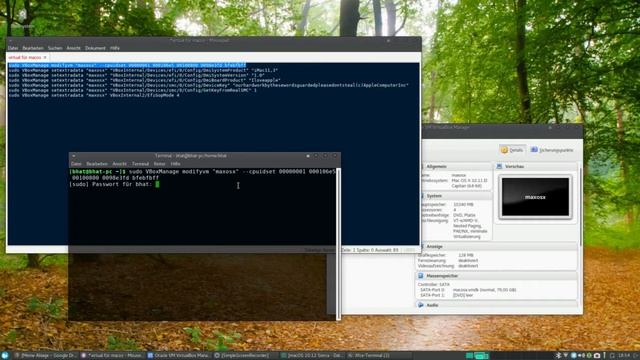Click the maxosx preview thumbnail
This screenshot has height=360, width=640.
point(535,197)
